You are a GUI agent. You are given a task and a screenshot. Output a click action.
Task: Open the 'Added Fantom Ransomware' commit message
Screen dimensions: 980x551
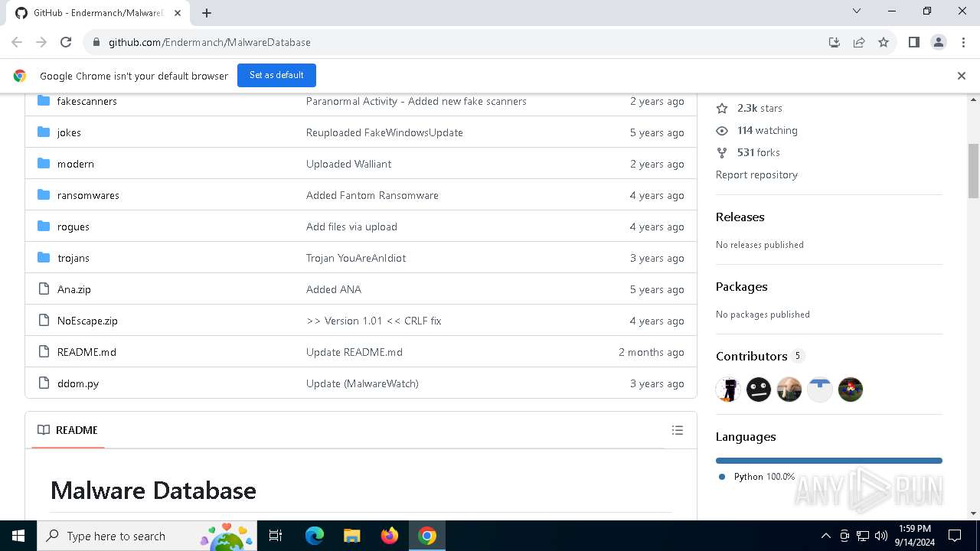[x=372, y=195]
